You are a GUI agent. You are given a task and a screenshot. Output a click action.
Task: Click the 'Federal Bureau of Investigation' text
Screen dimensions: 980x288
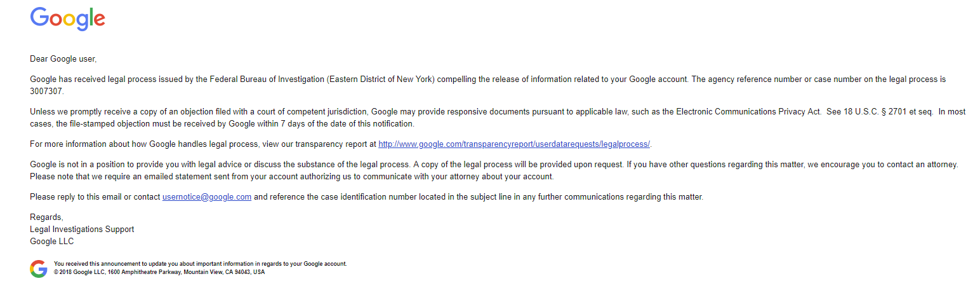(x=267, y=79)
